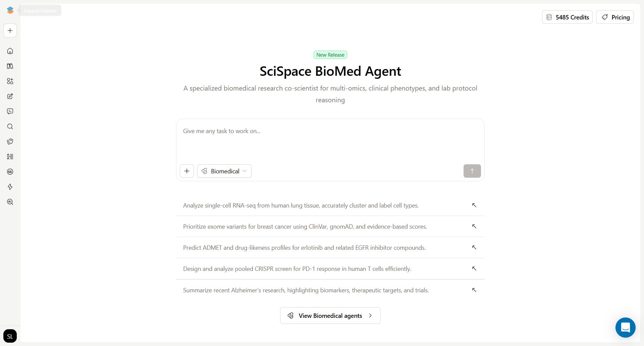Select the Alzheimer's research summary suggestion
The height and width of the screenshot is (346, 644).
tap(306, 290)
